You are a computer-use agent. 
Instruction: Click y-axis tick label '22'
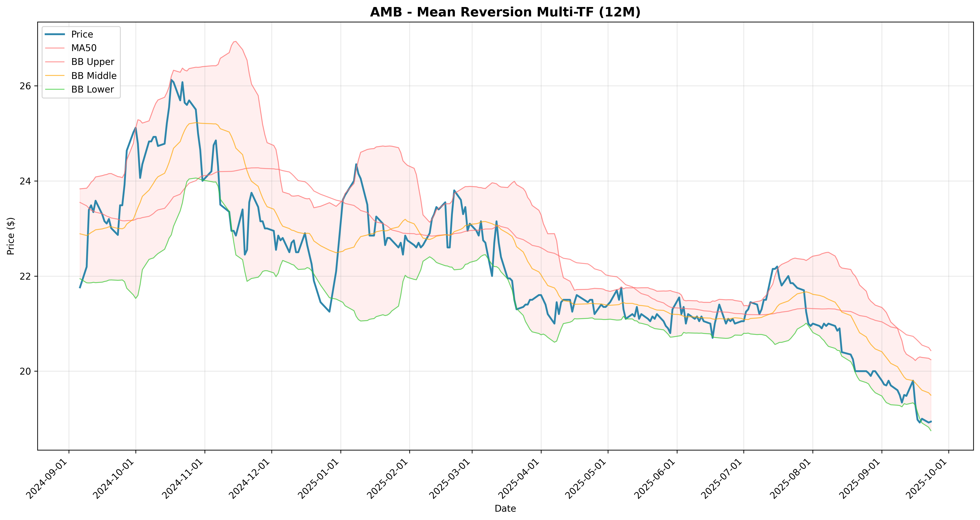tap(25, 276)
